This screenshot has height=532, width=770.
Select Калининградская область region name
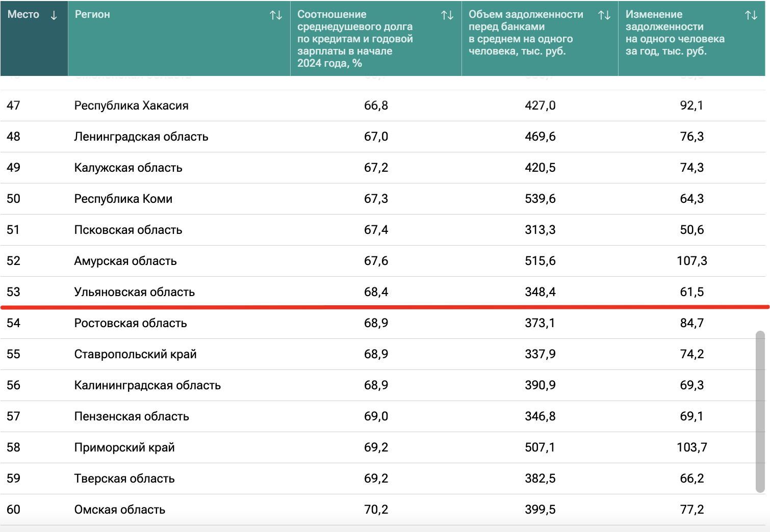(x=148, y=385)
